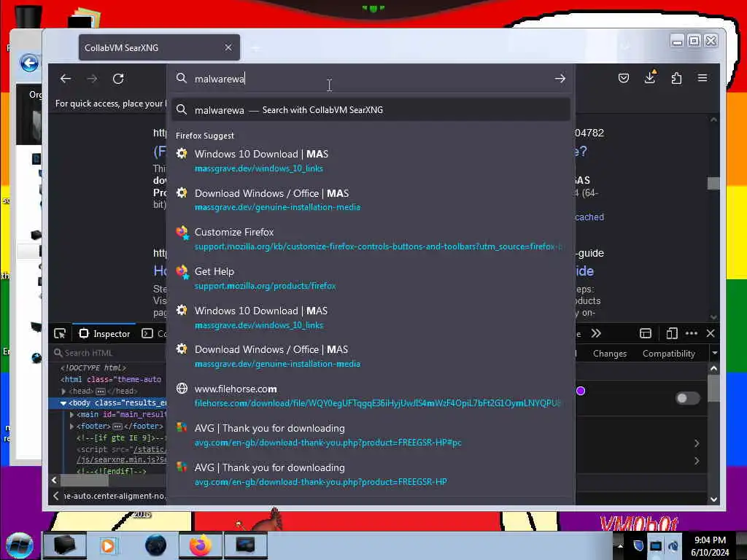Click the cached link in results
The width and height of the screenshot is (747, 560).
click(589, 217)
